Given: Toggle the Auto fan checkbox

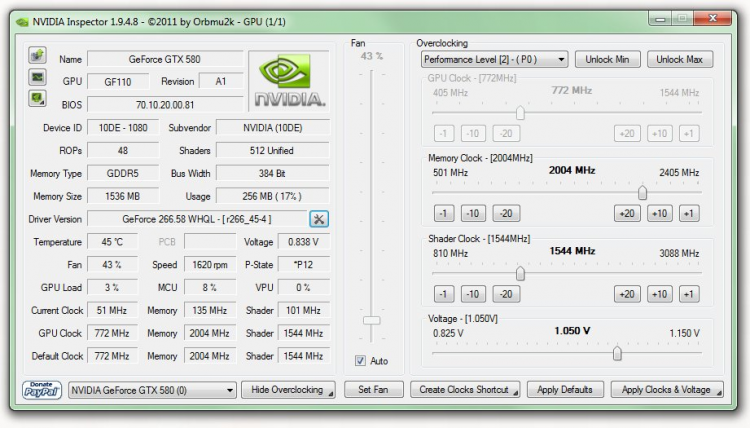Looking at the screenshot, I should [360, 361].
